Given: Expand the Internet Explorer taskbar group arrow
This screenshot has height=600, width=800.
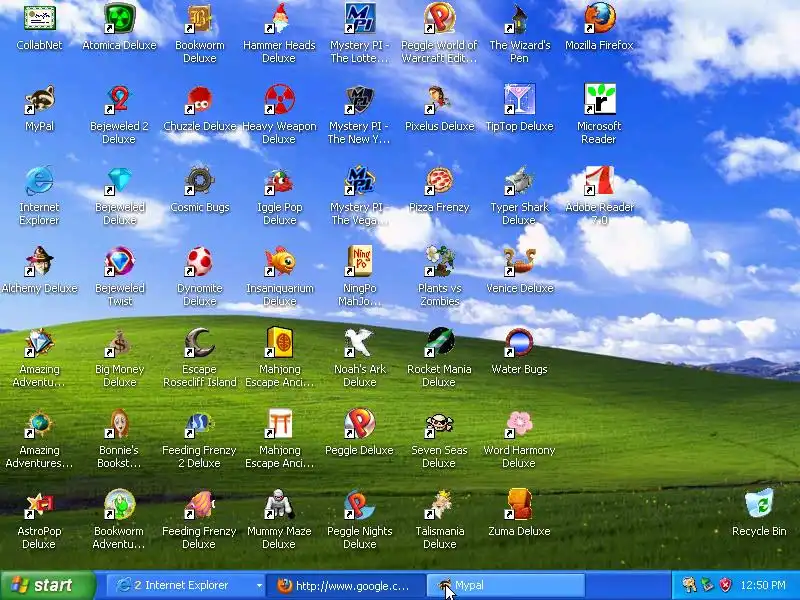Looking at the screenshot, I should [259, 586].
